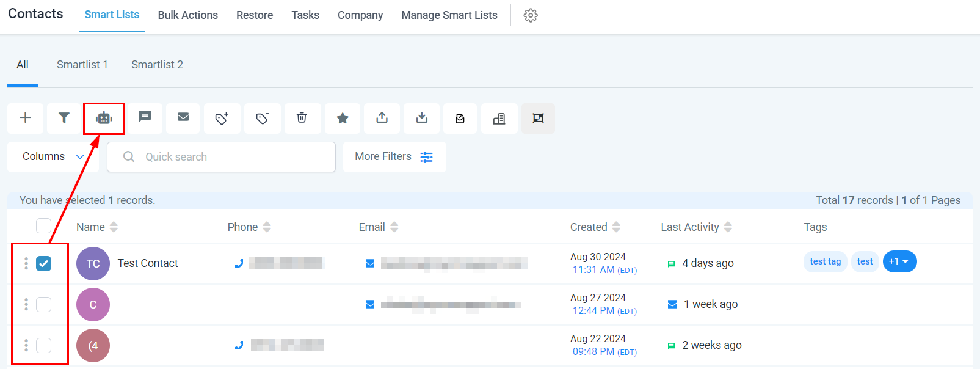Click the trash delete contacts icon
980x369 pixels.
302,118
